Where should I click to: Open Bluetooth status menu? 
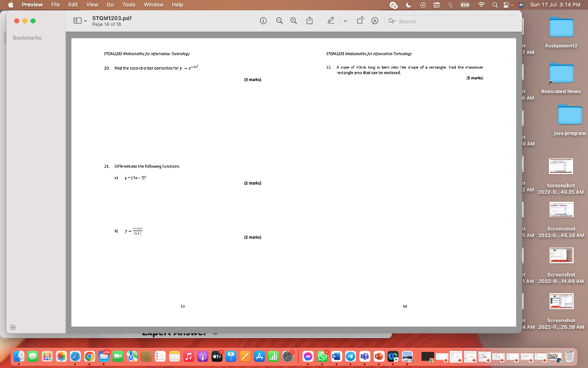[451, 5]
